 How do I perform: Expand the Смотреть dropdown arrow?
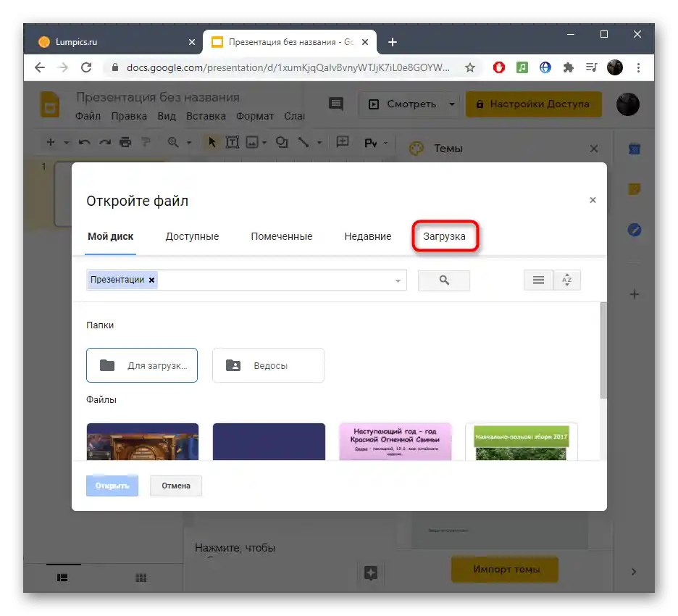(x=452, y=104)
